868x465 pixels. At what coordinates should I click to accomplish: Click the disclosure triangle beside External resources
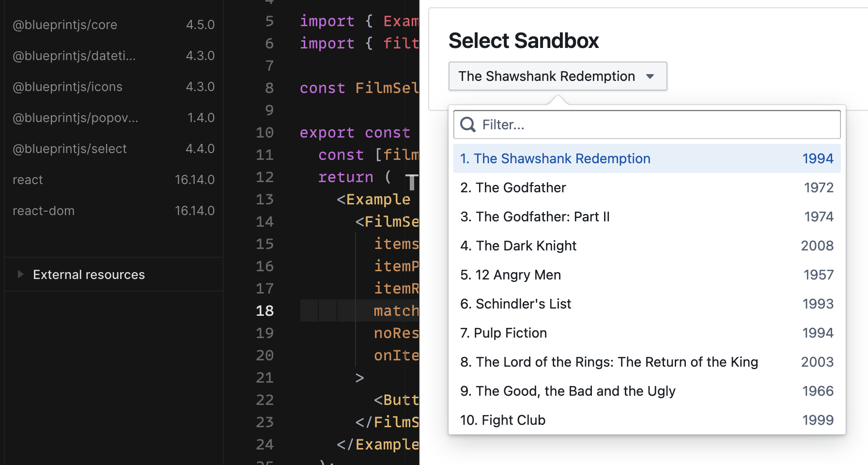(x=20, y=274)
